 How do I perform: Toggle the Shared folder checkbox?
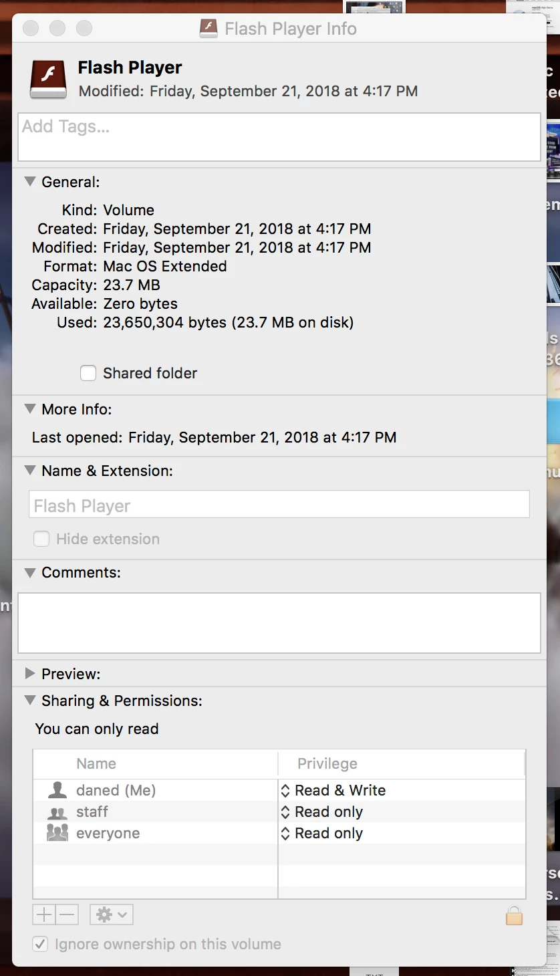coord(88,373)
